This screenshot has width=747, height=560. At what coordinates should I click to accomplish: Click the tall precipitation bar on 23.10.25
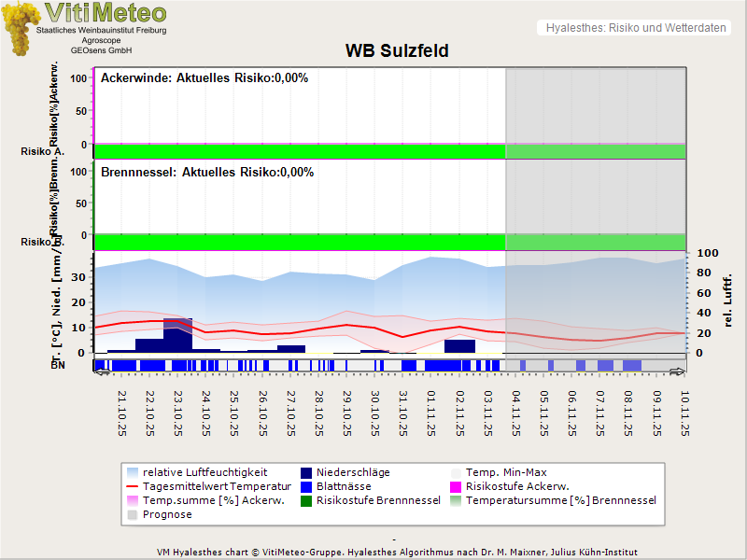pos(177,334)
